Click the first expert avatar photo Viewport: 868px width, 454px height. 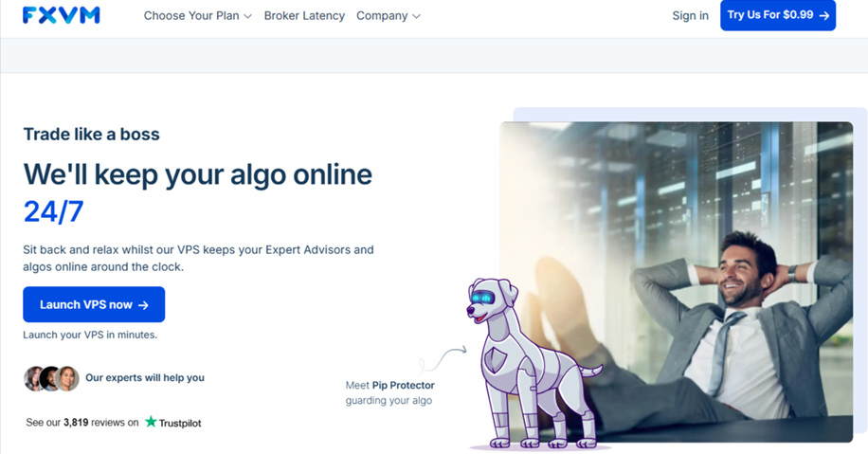point(33,378)
